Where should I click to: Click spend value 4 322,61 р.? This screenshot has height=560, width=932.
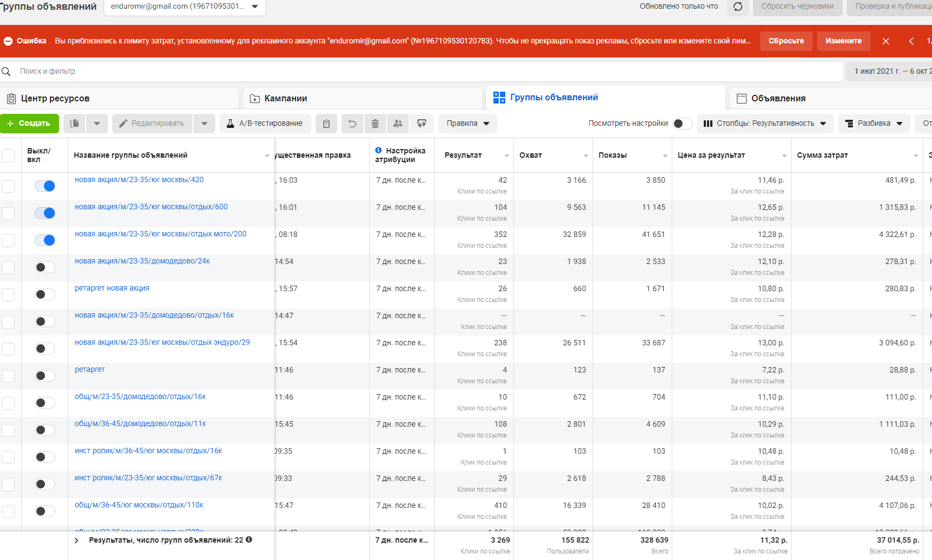(897, 235)
